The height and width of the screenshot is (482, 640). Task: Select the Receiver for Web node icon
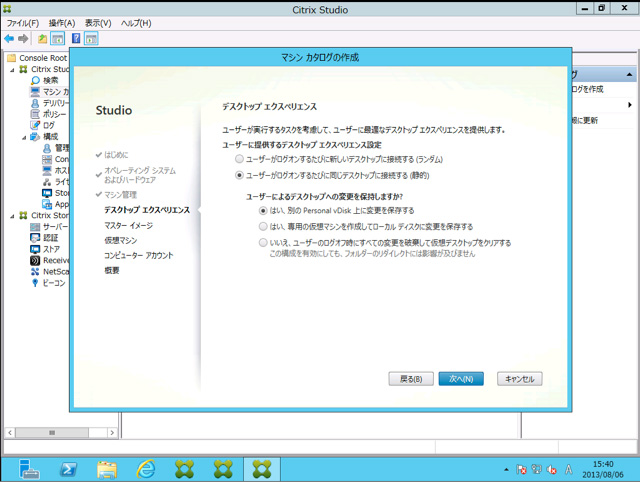click(x=36, y=260)
